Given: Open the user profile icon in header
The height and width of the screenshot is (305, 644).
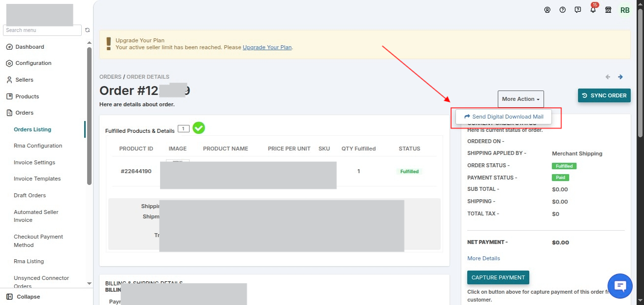Looking at the screenshot, I should click(x=547, y=10).
